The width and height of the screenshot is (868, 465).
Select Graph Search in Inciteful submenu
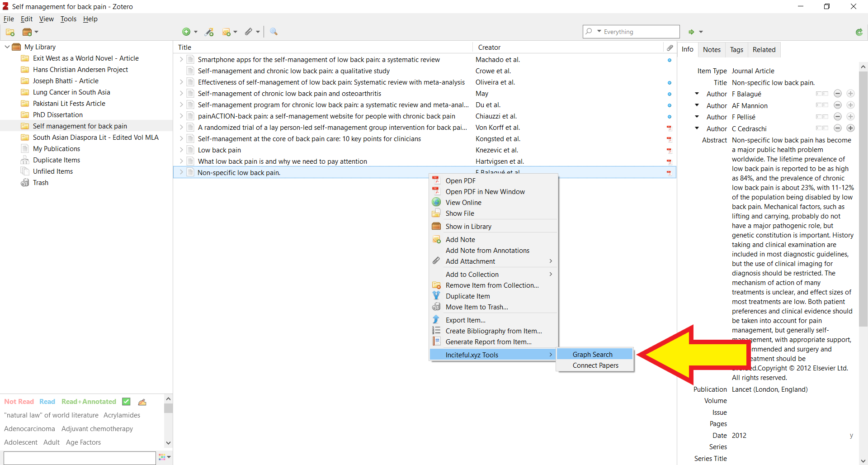click(595, 354)
